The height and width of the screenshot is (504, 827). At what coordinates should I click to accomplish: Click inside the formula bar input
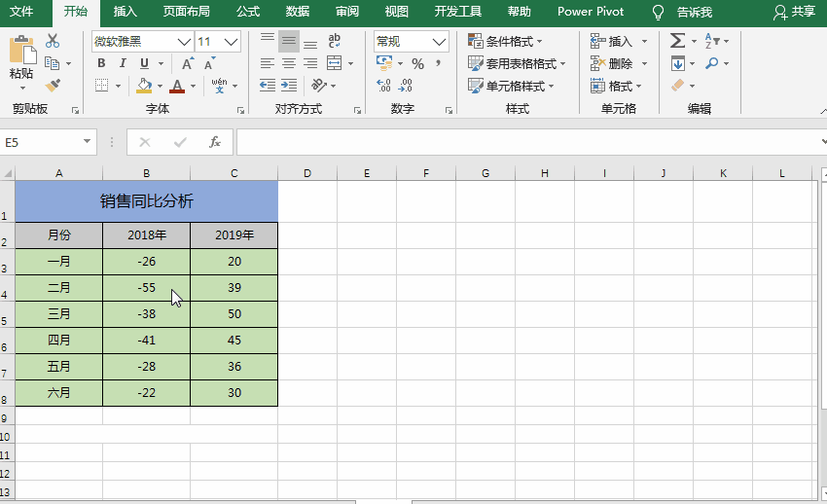tap(527, 142)
